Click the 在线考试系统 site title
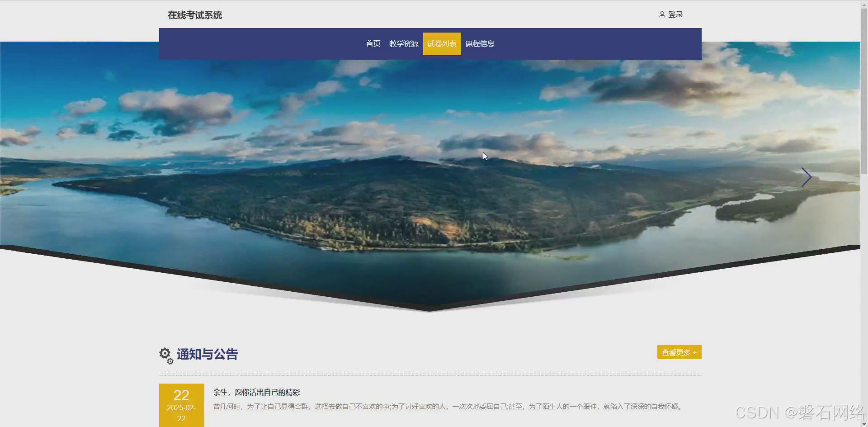This screenshot has width=868, height=427. (194, 15)
